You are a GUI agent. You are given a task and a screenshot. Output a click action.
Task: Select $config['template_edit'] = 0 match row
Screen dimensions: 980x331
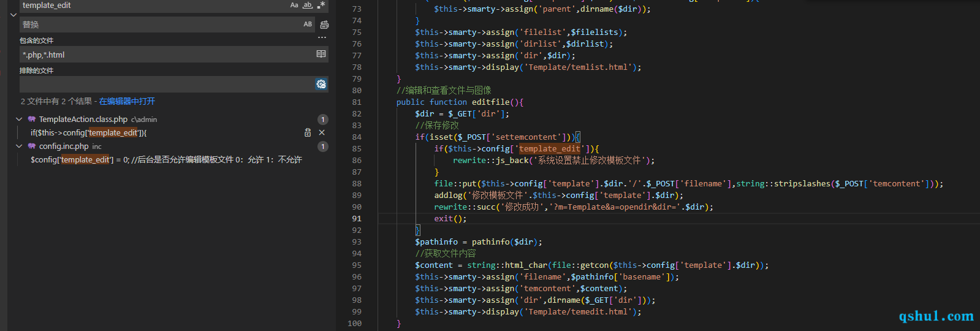tap(166, 160)
